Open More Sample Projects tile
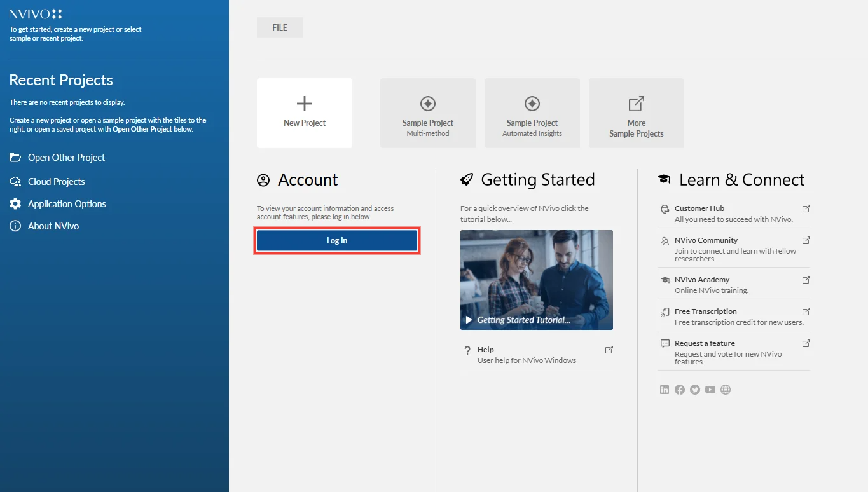868x492 pixels. tap(637, 113)
